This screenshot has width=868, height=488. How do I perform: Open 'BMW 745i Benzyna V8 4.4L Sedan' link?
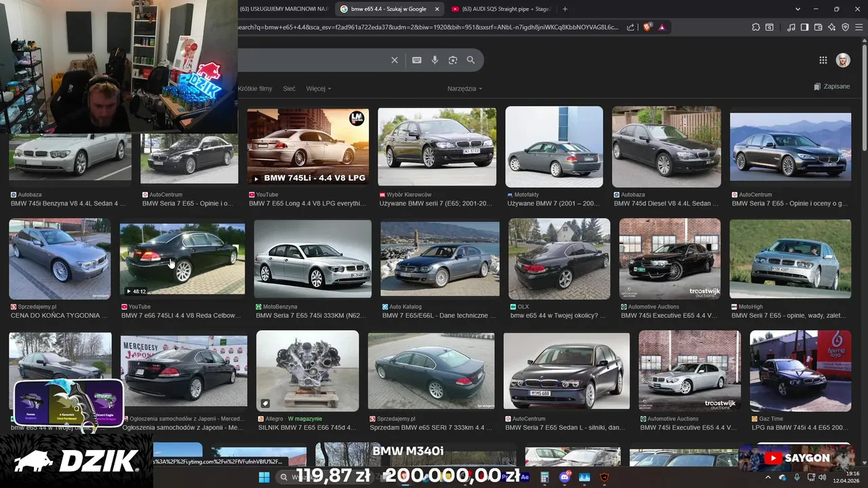68,203
